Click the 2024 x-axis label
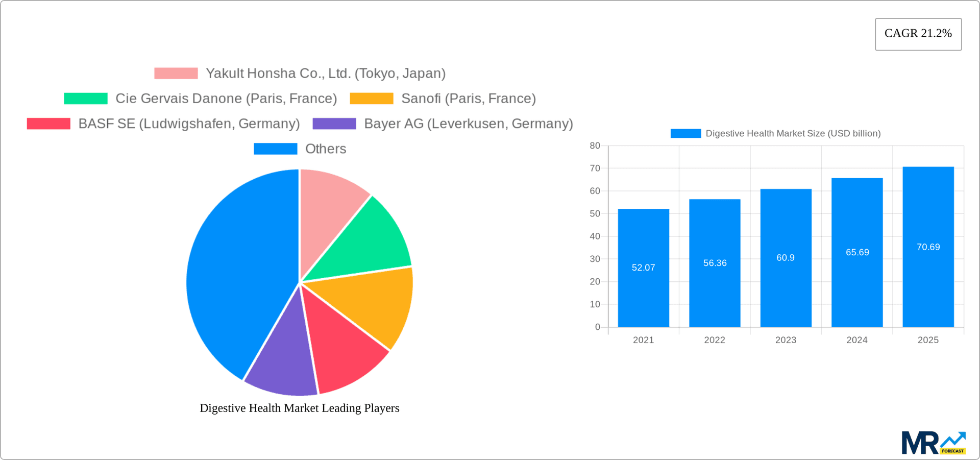Image resolution: width=980 pixels, height=460 pixels. click(857, 340)
